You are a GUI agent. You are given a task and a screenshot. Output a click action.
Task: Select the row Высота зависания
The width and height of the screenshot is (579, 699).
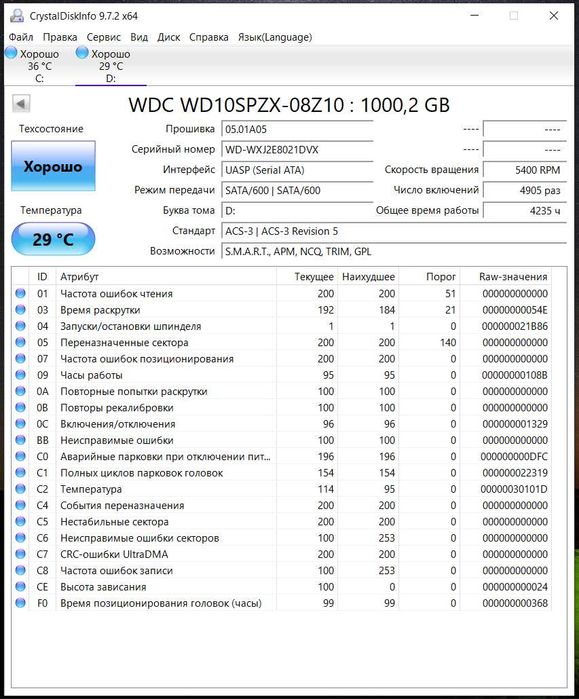tap(282, 587)
